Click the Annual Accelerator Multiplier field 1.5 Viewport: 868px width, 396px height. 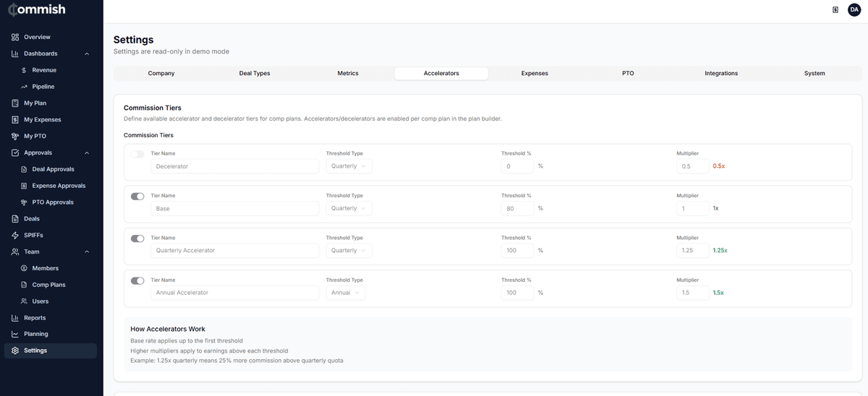(x=692, y=293)
